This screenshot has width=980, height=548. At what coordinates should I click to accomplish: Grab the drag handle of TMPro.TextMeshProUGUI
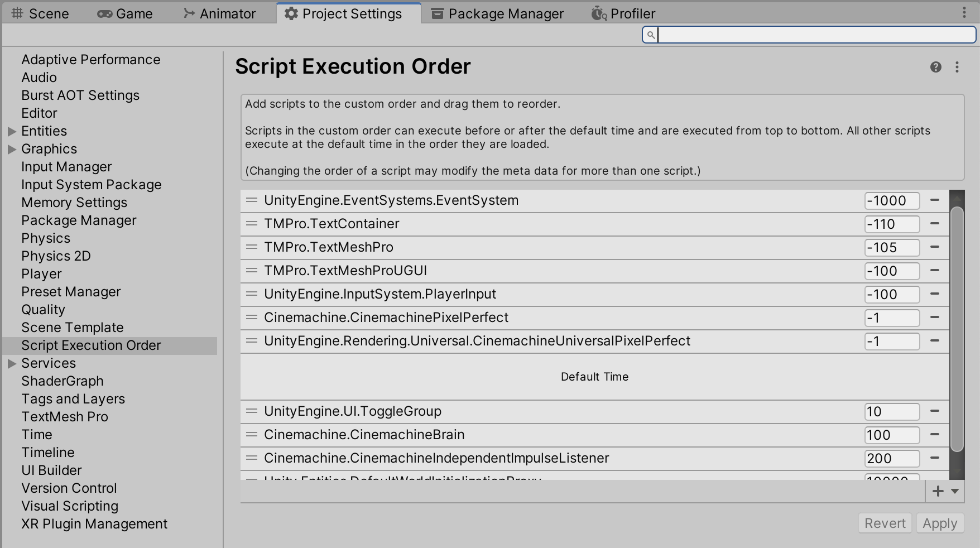point(252,270)
